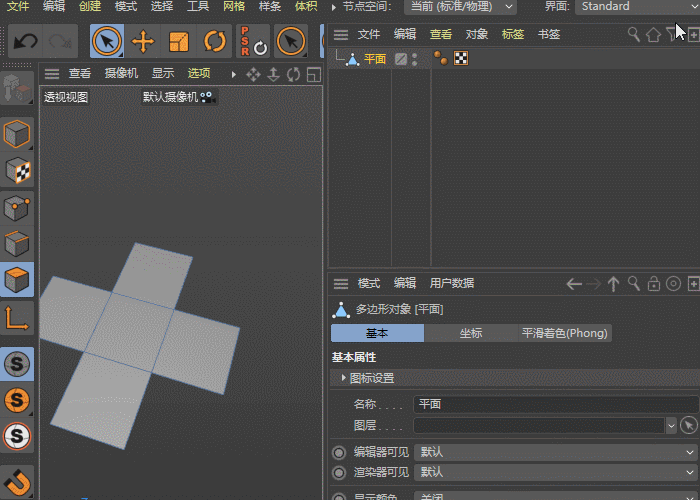700x500 pixels.
Task: Open viewport hamburger menu
Action: (x=52, y=74)
